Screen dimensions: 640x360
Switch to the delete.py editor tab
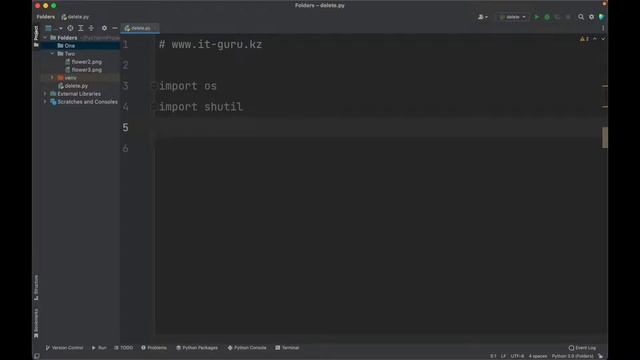[140, 28]
